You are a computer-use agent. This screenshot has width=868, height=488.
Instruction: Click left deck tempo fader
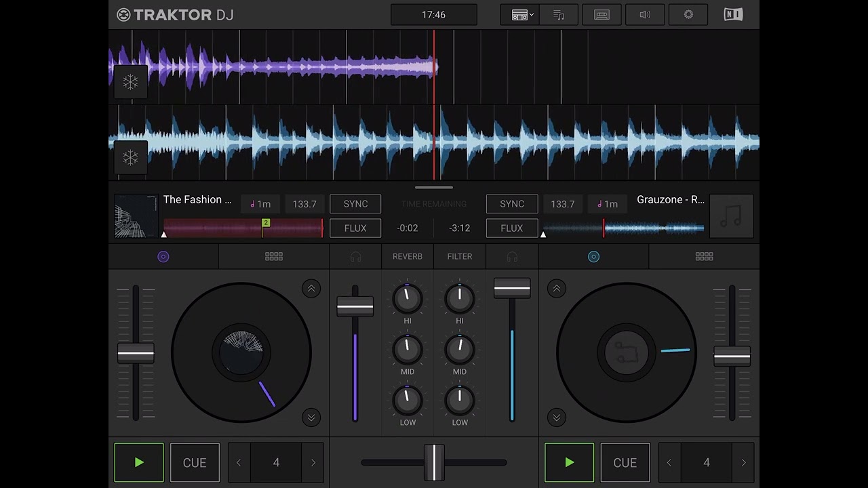[x=136, y=354]
